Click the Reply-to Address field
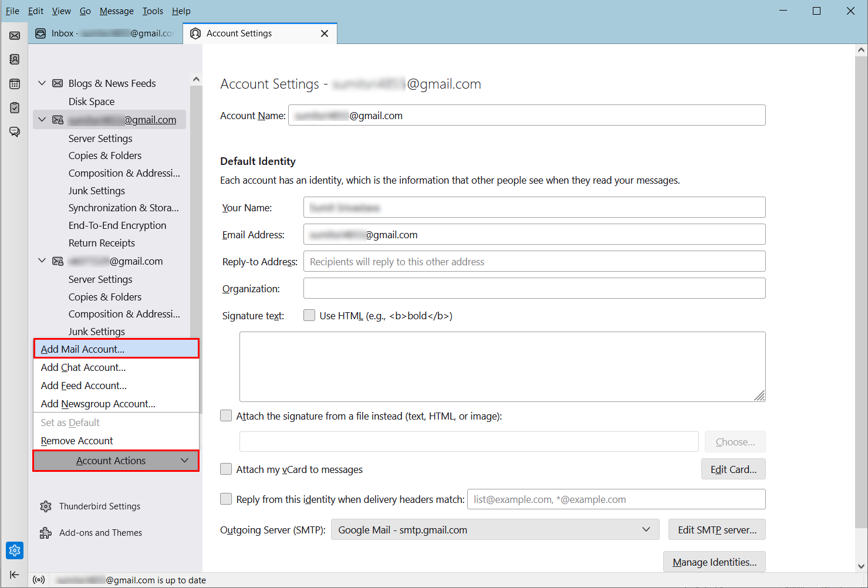This screenshot has width=868, height=588. [534, 261]
